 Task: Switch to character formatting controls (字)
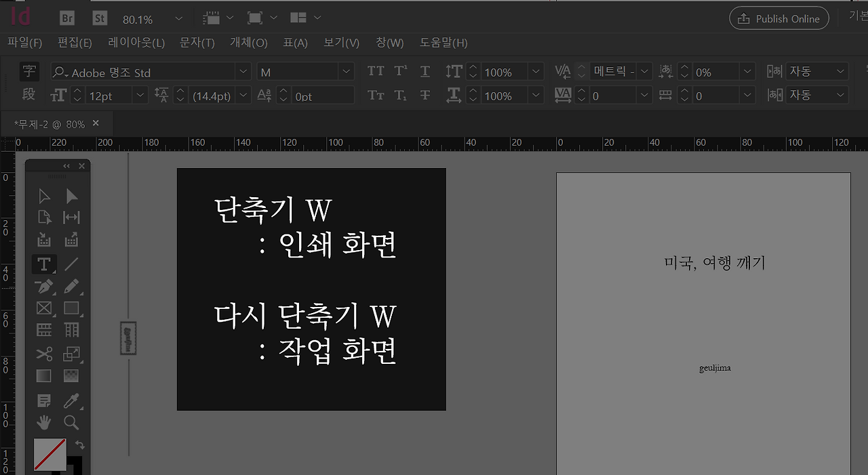pyautogui.click(x=28, y=70)
